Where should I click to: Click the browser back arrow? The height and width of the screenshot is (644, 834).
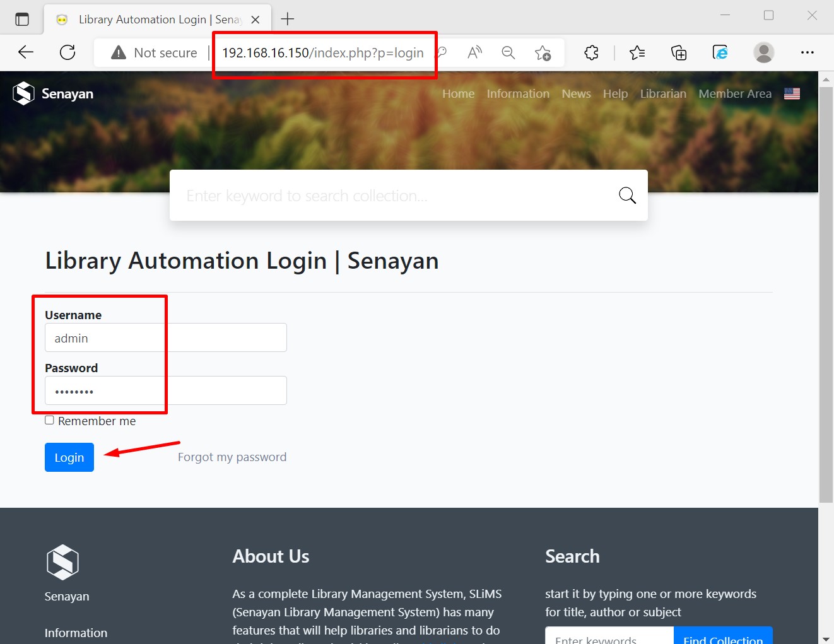[x=26, y=52]
